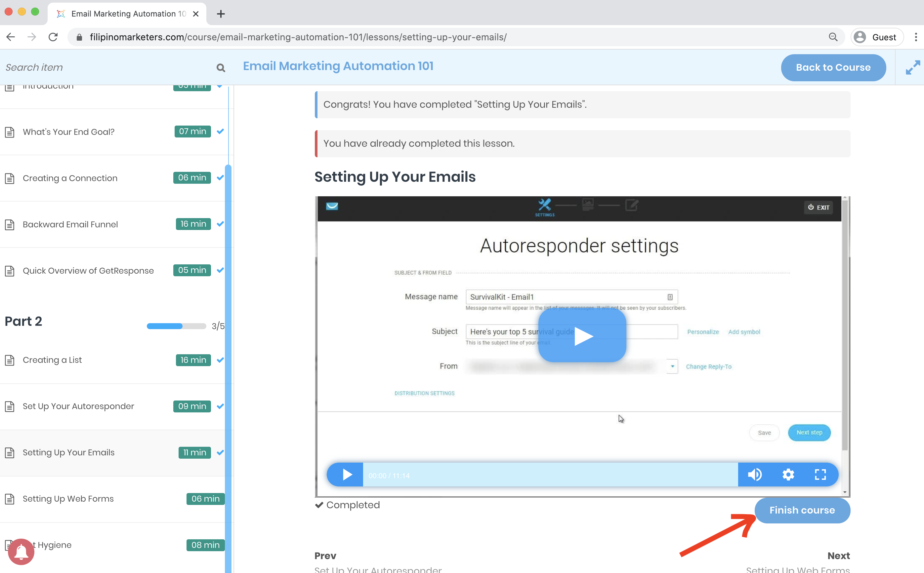
Task: Click the EXIT button in the video
Action: click(818, 207)
